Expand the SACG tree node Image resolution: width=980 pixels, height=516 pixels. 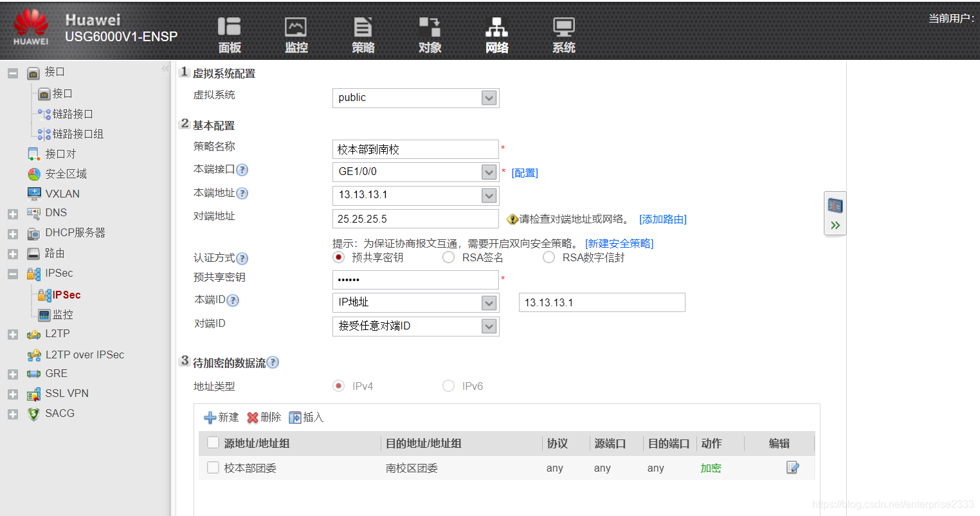point(12,414)
